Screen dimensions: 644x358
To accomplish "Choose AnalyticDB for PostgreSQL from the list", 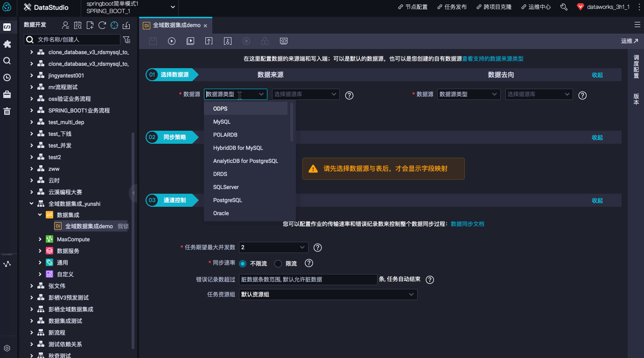I will click(x=246, y=161).
